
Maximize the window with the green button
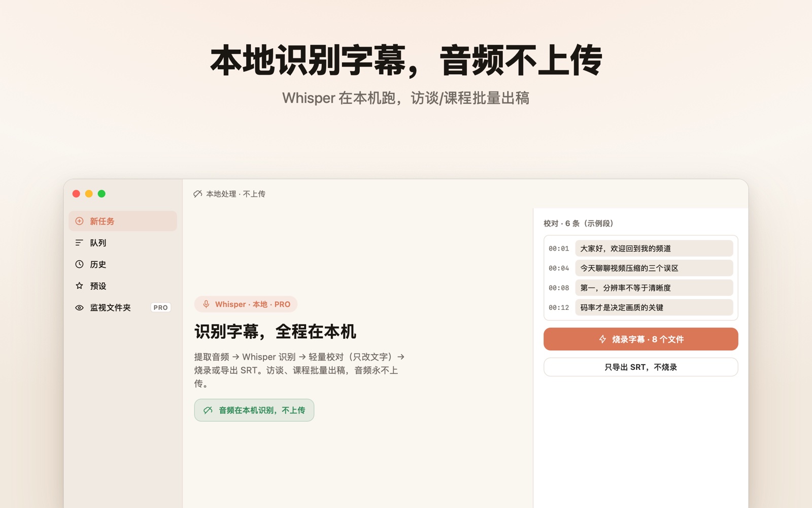[x=101, y=194]
